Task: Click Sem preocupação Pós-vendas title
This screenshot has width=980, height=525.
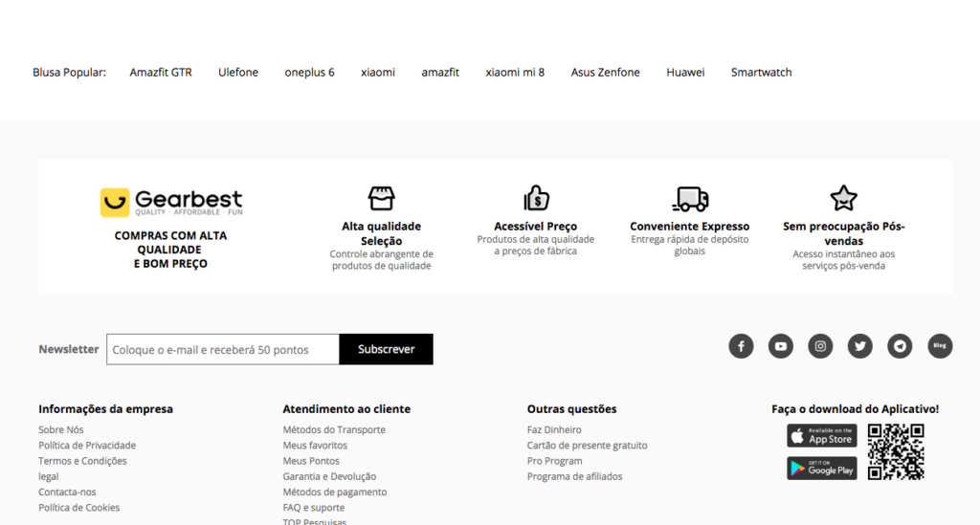Action: click(x=844, y=233)
